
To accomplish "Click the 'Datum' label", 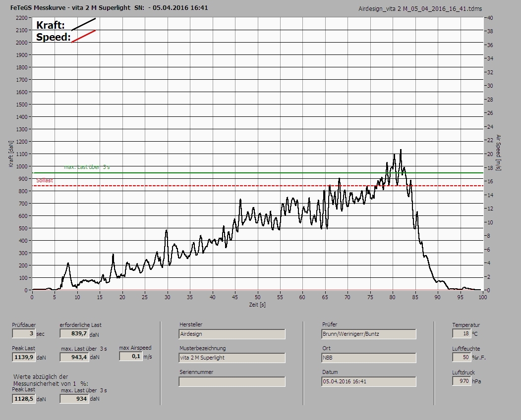I will point(330,372).
